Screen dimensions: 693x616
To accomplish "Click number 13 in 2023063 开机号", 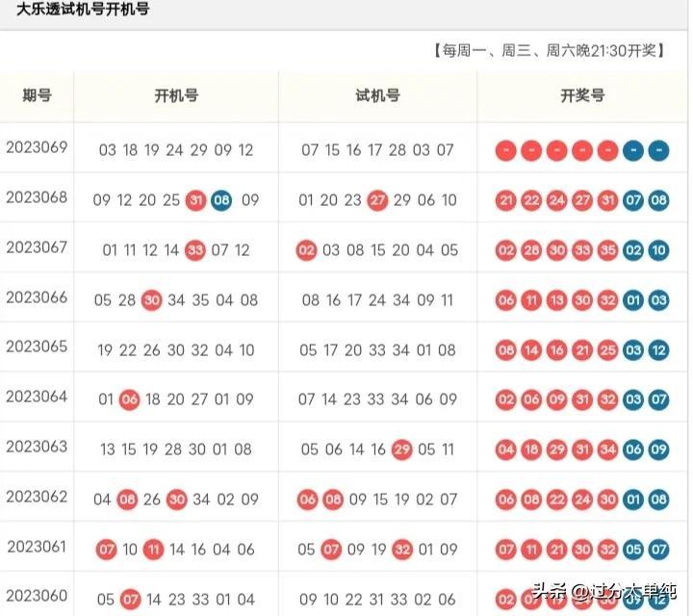I will coord(108,449).
